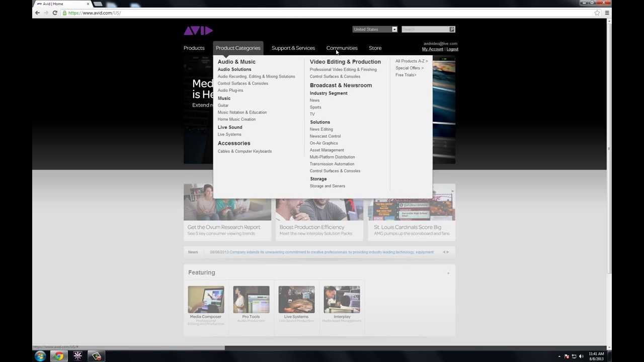The image size is (644, 362).
Task: Close the Avid Home browser tab
Action: pyautogui.click(x=88, y=4)
